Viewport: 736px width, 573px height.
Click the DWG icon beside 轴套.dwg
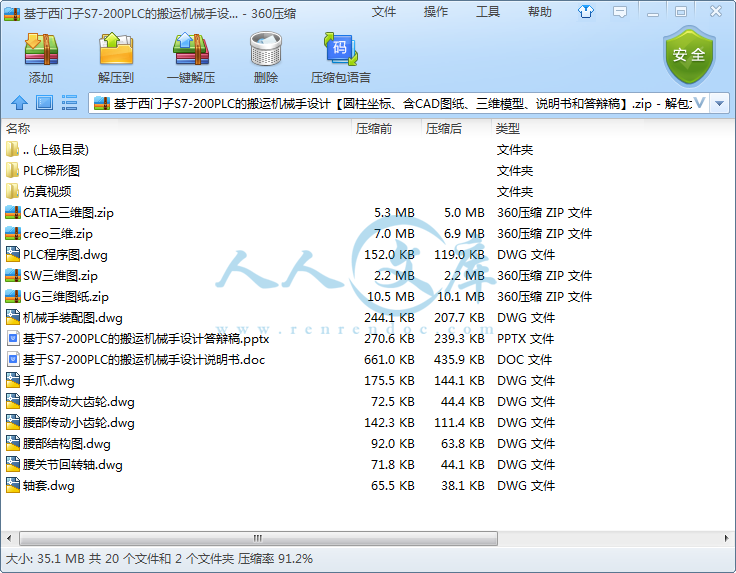click(x=13, y=486)
